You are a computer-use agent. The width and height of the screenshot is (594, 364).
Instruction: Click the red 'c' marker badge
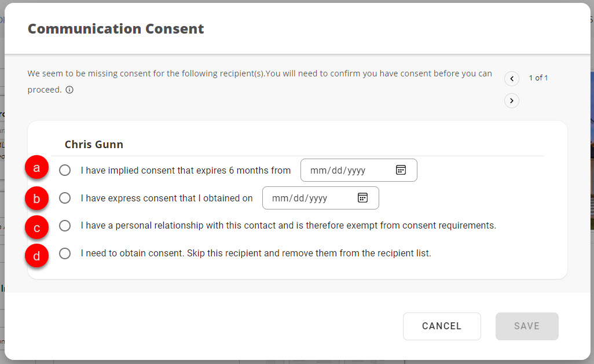click(36, 227)
